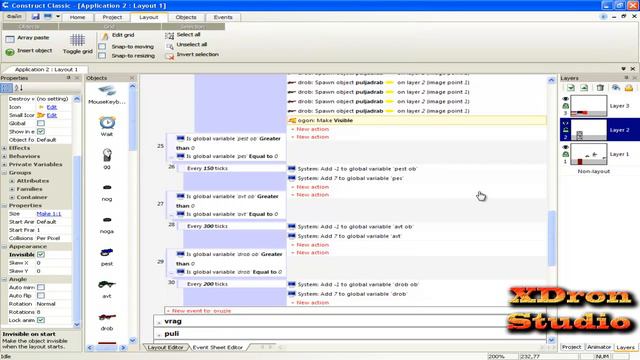The image size is (640, 360).
Task: Open the quick access toolbar dropdown arrow
Action: (x=58, y=17)
